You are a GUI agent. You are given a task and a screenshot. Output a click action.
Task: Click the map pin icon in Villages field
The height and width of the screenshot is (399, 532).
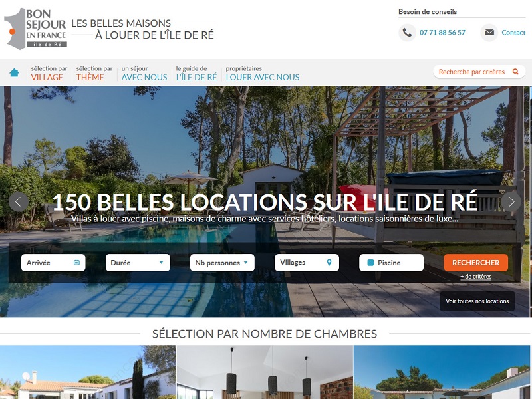point(329,262)
